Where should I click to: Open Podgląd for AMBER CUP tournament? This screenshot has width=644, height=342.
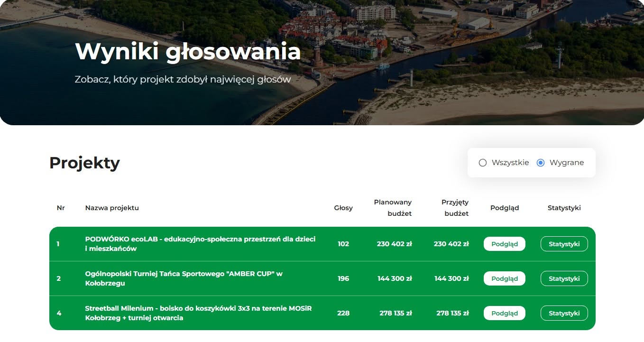505,278
